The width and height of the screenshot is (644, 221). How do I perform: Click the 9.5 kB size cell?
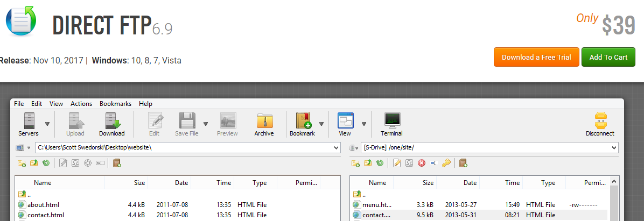tap(424, 215)
